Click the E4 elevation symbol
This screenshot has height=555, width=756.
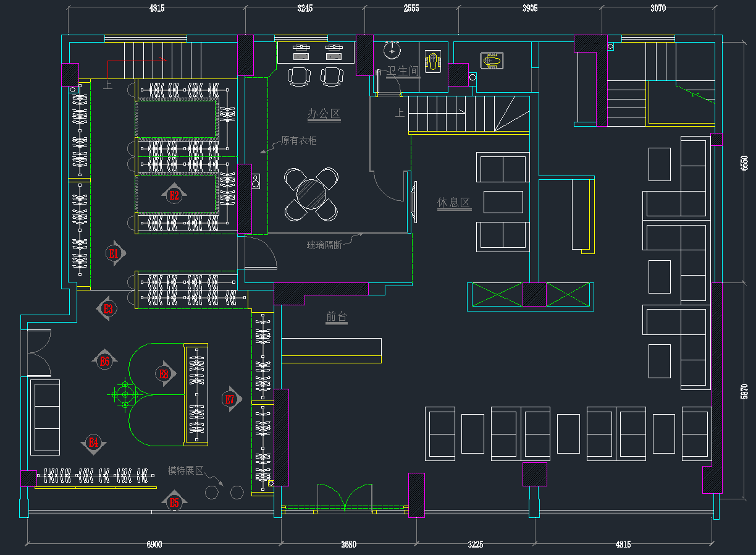click(94, 442)
